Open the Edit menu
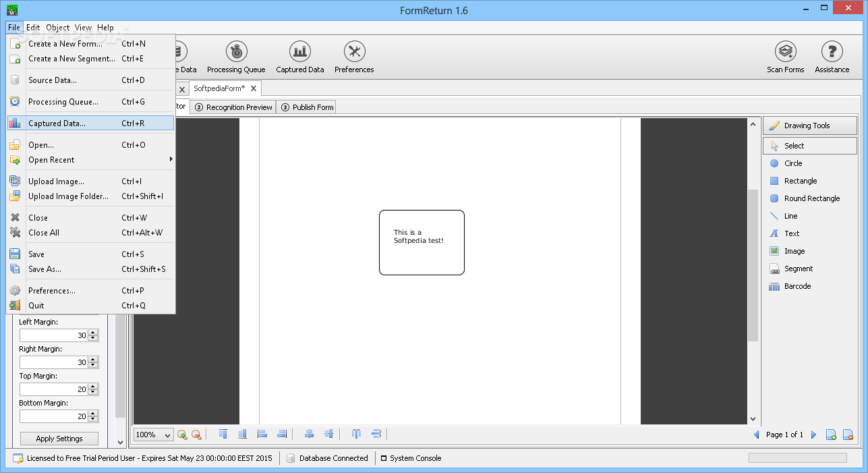 33,28
